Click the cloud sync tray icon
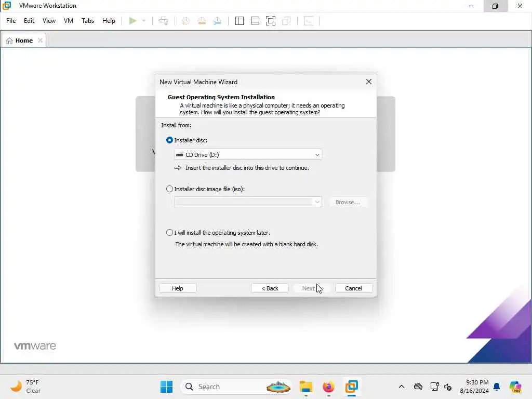The width and height of the screenshot is (532, 399). click(x=418, y=387)
